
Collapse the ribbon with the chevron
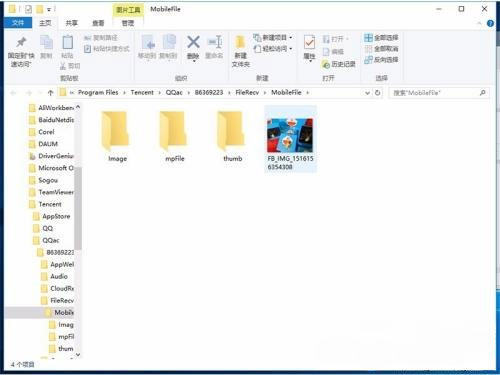(x=479, y=23)
